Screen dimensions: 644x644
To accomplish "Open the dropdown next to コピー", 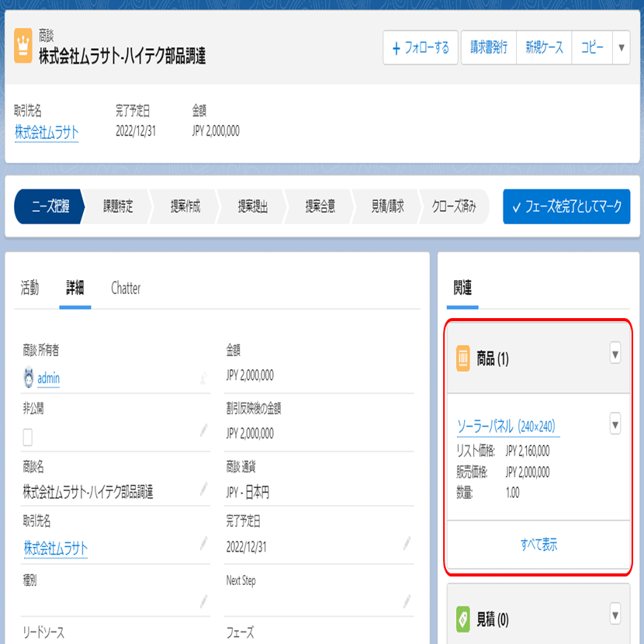I will coord(621,47).
